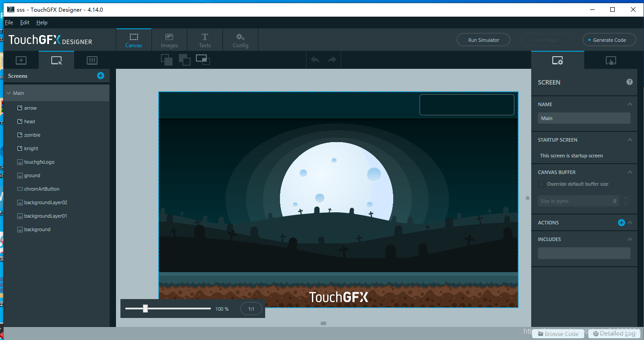Click the Generate Code button
The width and height of the screenshot is (644, 340).
pos(609,40)
